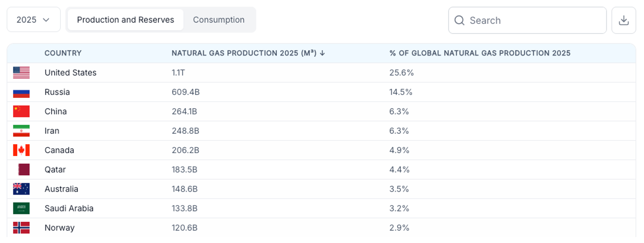Select the Canada country name
The width and height of the screenshot is (644, 243).
pyautogui.click(x=59, y=150)
